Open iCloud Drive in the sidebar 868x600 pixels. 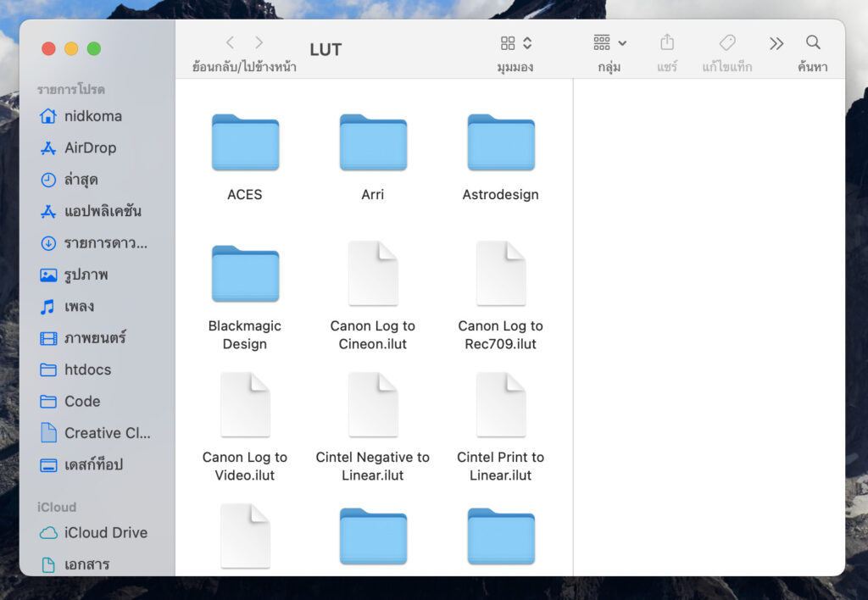click(105, 532)
